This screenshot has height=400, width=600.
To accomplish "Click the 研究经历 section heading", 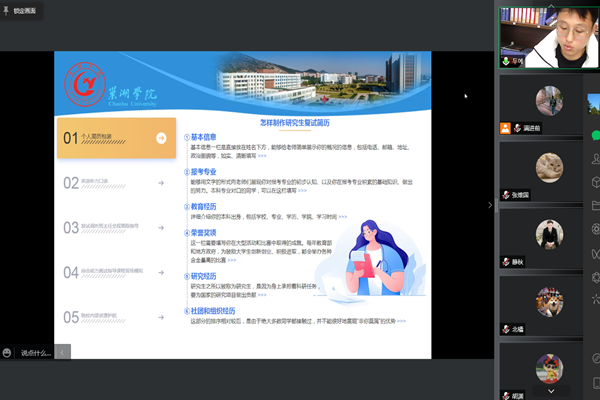I will (x=203, y=275).
